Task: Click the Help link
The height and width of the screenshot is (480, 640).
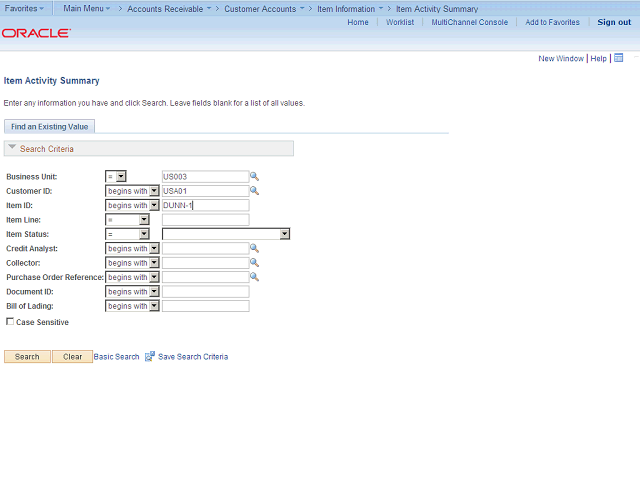Action: pyautogui.click(x=598, y=58)
